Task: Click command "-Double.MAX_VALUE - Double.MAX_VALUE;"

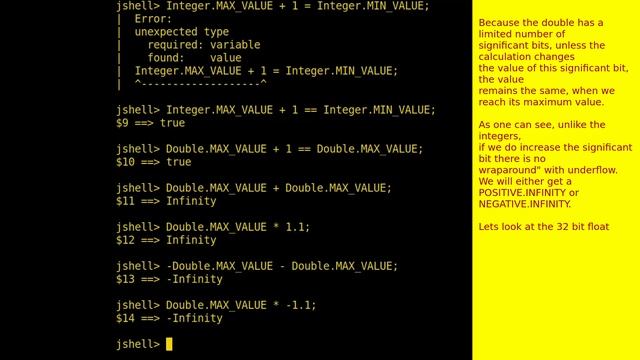Action: tap(282, 266)
